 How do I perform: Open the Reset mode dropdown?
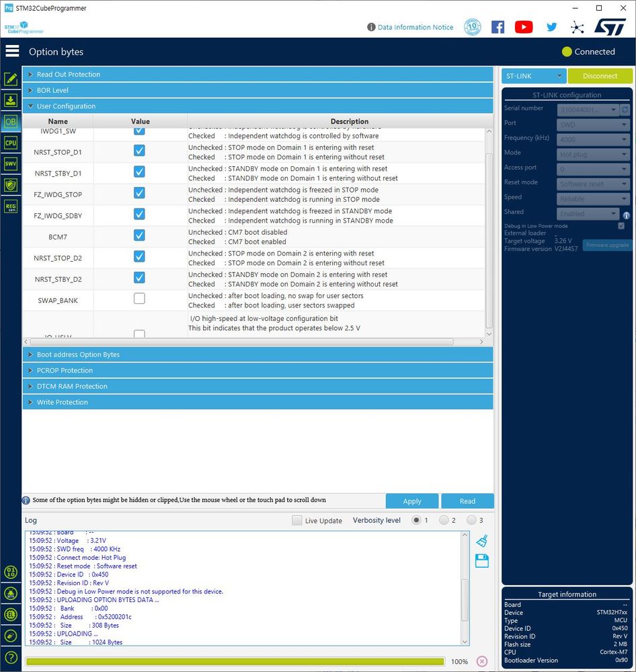coord(593,184)
